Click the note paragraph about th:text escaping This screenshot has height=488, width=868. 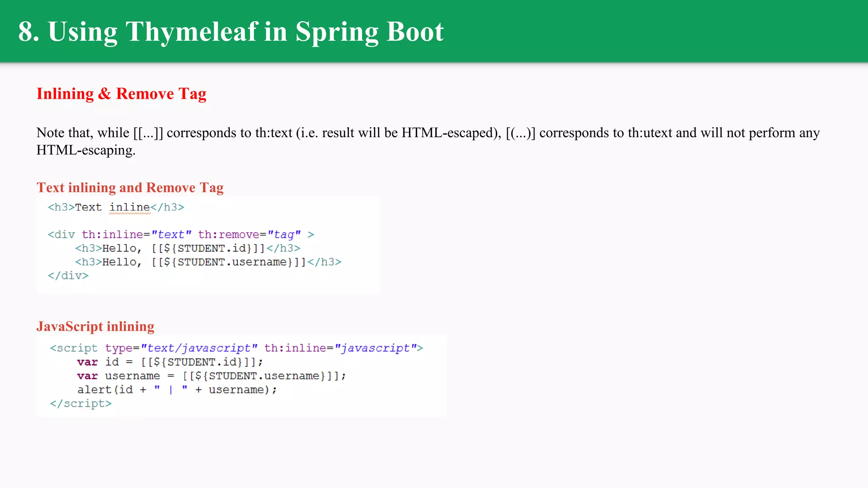(x=428, y=133)
